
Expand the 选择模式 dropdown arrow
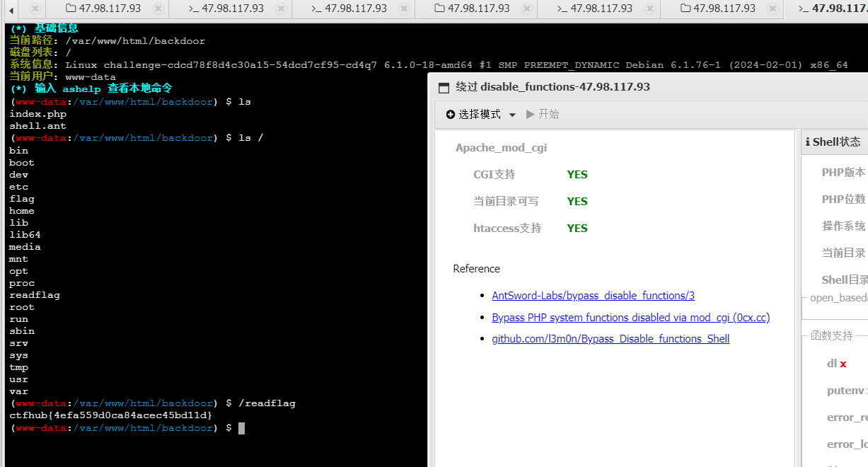[512, 115]
